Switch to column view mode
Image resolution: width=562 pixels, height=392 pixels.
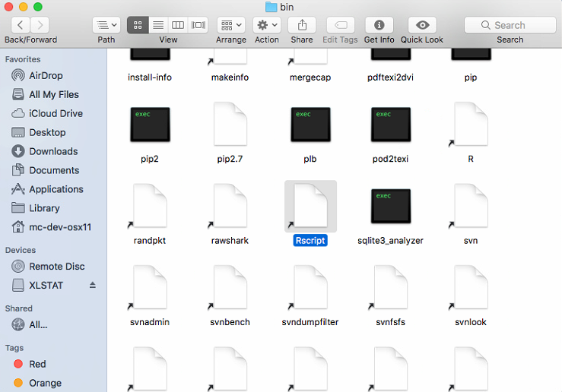coord(179,25)
